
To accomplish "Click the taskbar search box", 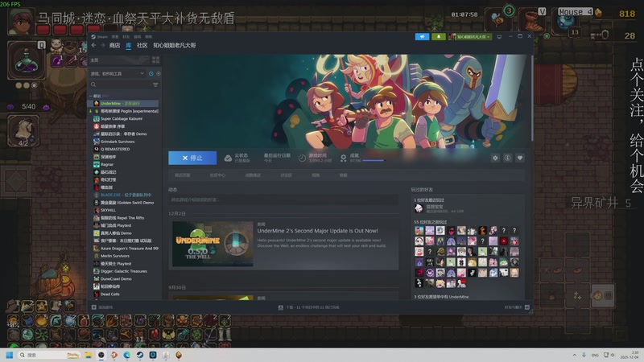I will [48, 355].
